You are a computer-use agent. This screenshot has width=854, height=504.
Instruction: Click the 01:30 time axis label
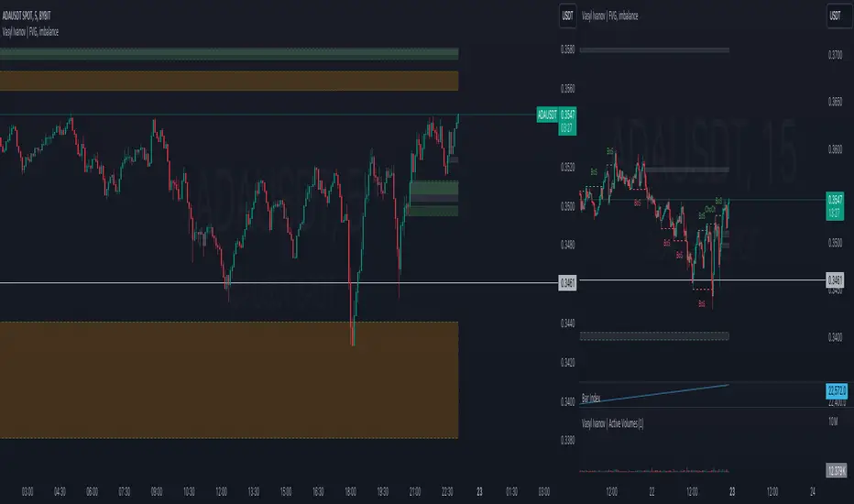[x=511, y=492]
